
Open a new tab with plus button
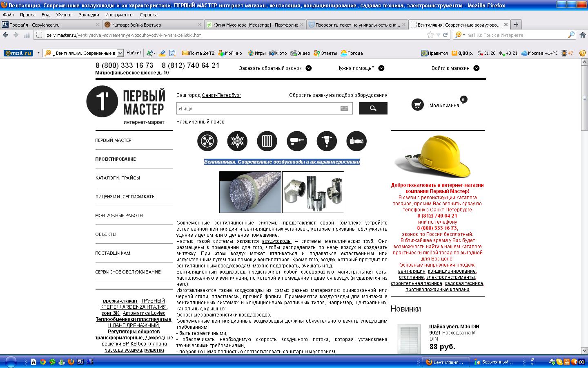tap(516, 25)
